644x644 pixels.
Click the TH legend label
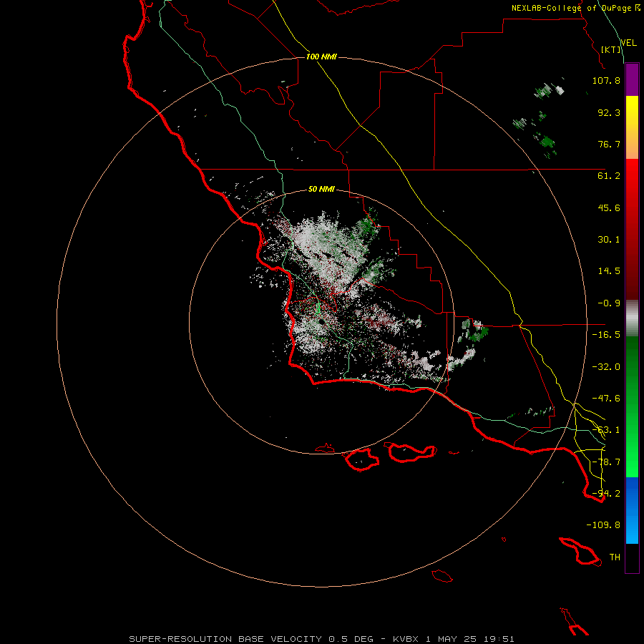pos(615,557)
